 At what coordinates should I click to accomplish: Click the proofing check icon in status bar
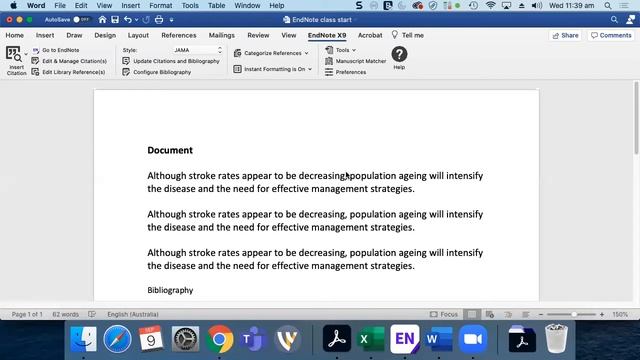coord(92,314)
